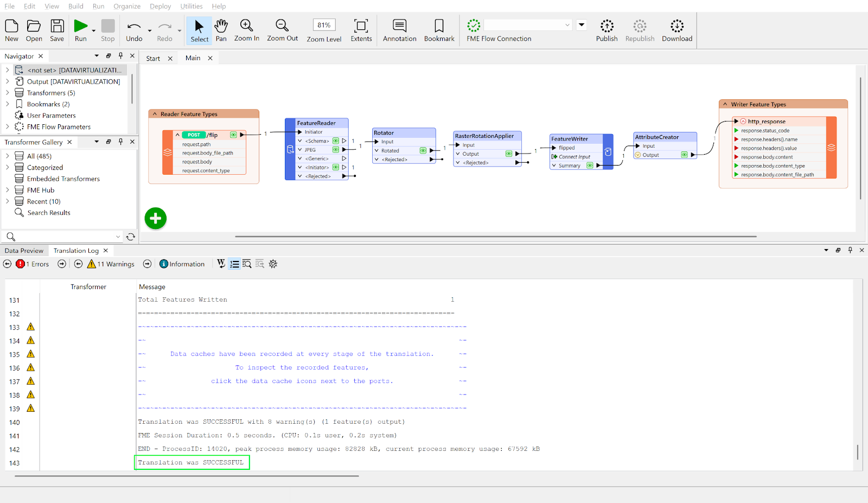This screenshot has width=868, height=503.
Task: Open the Organize menu
Action: click(x=127, y=6)
